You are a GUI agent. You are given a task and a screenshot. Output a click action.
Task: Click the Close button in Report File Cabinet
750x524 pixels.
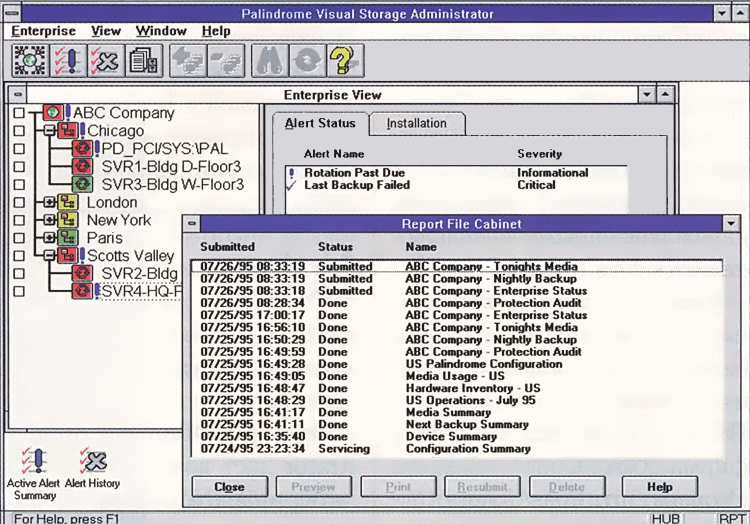pos(230,487)
